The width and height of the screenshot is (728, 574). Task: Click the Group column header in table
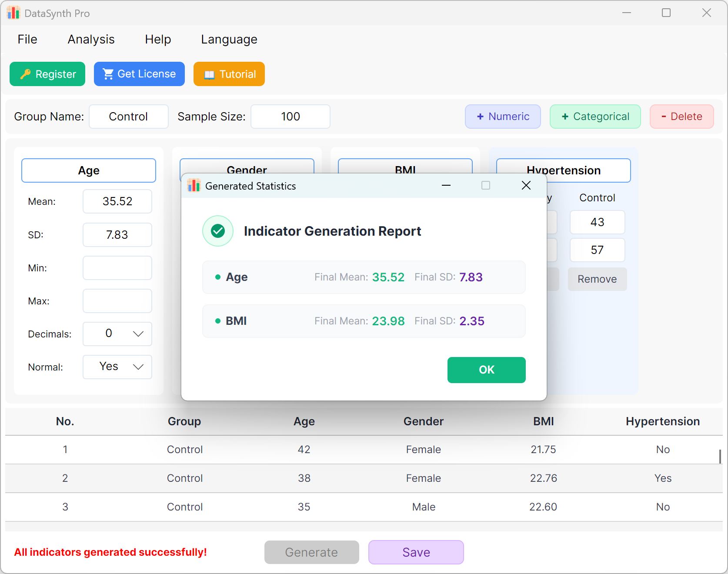pyautogui.click(x=184, y=421)
